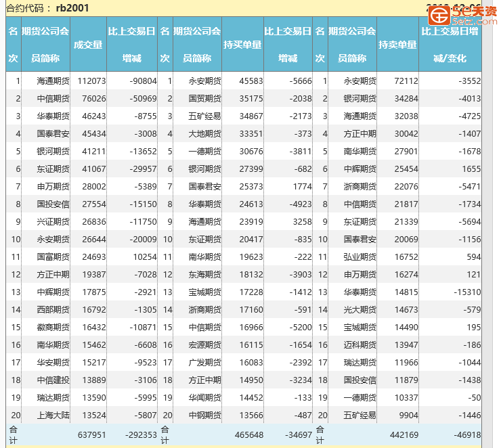
Task: Select 中钢期货 in long position ranking
Action: click(x=205, y=416)
